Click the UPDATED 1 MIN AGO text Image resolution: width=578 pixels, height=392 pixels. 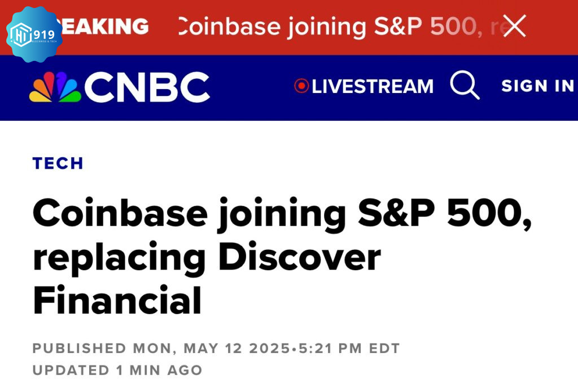click(x=117, y=370)
